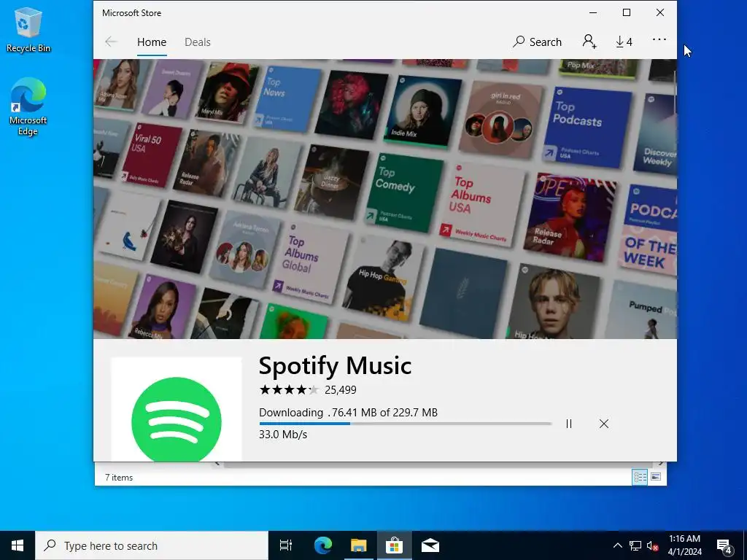Image resolution: width=747 pixels, height=560 pixels.
Task: Open the account sign-in icon
Action: (589, 42)
